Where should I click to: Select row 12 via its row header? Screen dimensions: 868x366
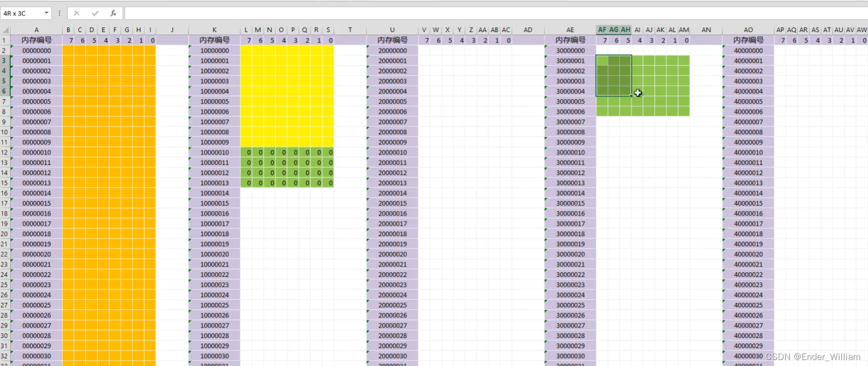[x=5, y=153]
